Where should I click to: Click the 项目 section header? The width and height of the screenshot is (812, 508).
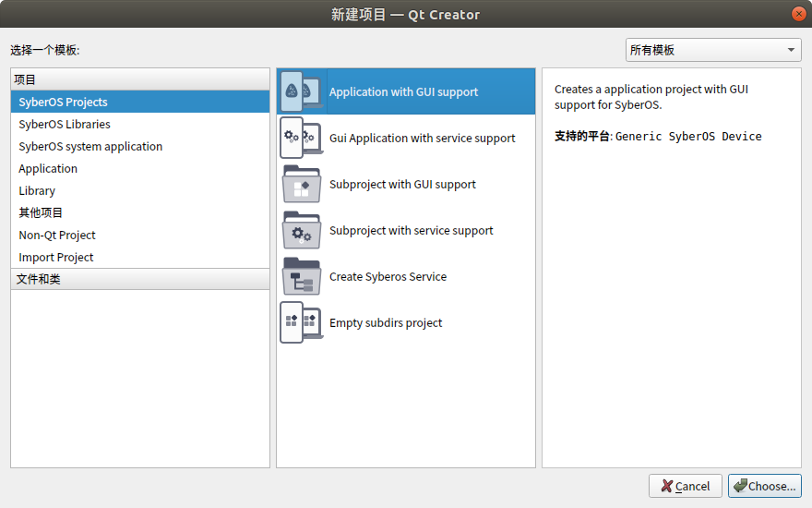25,79
